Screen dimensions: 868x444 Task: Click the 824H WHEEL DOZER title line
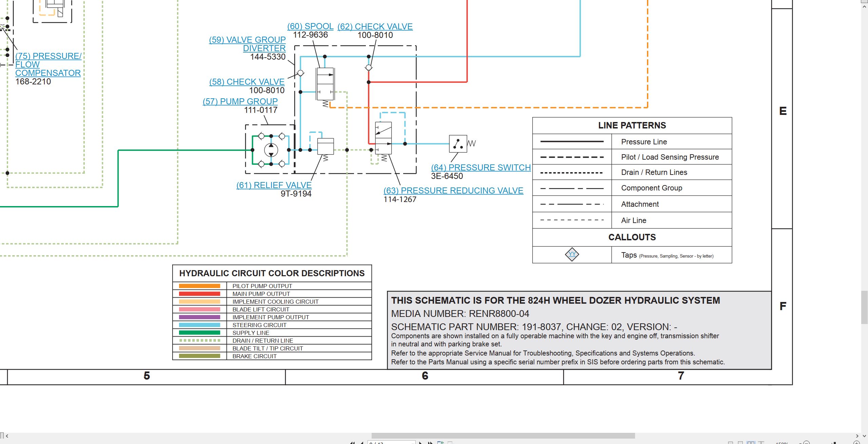(x=555, y=301)
